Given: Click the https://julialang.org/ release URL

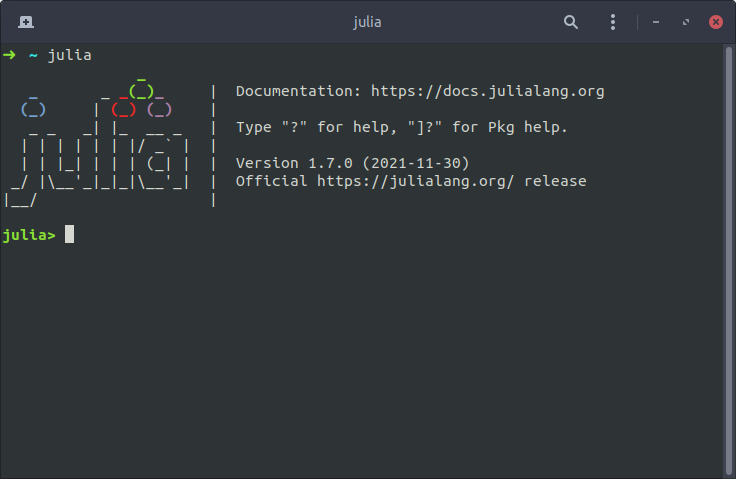Looking at the screenshot, I should [x=415, y=181].
